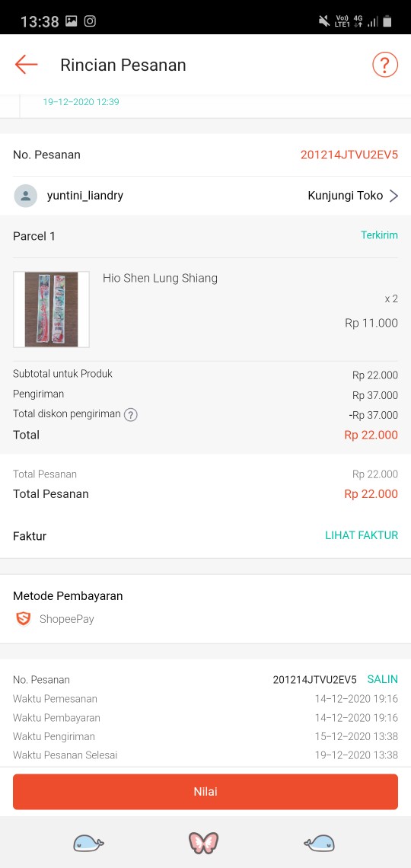Viewport: 411px width, 868px height.
Task: Tap the pink butterfly icon
Action: click(x=203, y=843)
